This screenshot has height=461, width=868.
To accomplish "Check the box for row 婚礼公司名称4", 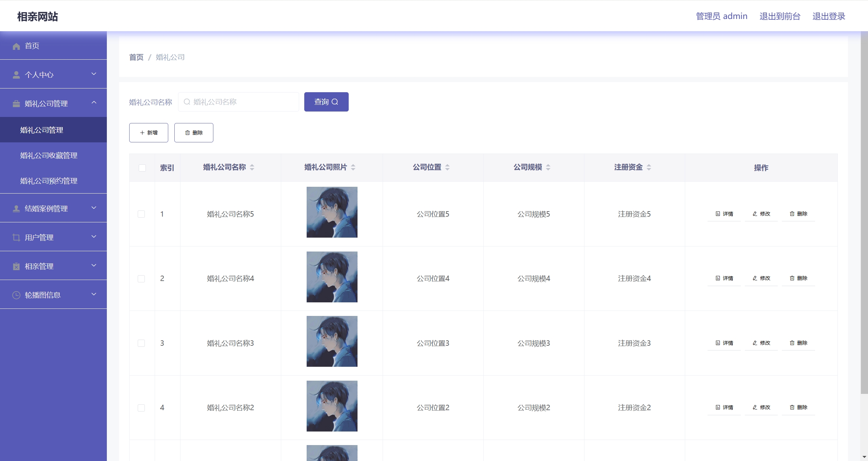I will pyautogui.click(x=141, y=279).
